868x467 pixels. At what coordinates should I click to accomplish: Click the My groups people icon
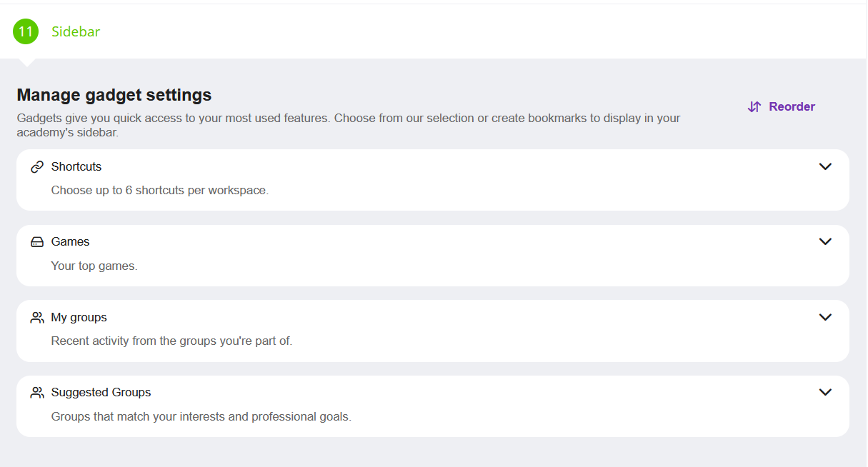coord(37,317)
